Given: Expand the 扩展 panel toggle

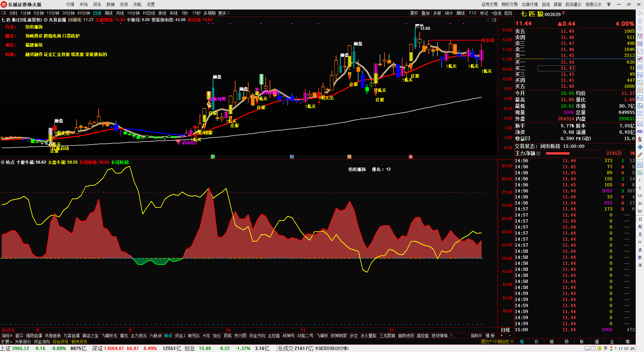Looking at the screenshot, I should [x=6, y=342].
